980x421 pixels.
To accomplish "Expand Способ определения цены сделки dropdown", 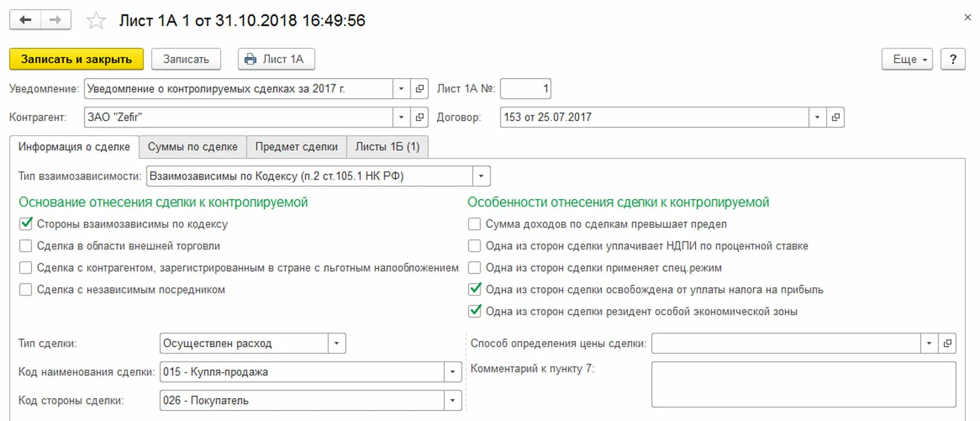I will (929, 344).
